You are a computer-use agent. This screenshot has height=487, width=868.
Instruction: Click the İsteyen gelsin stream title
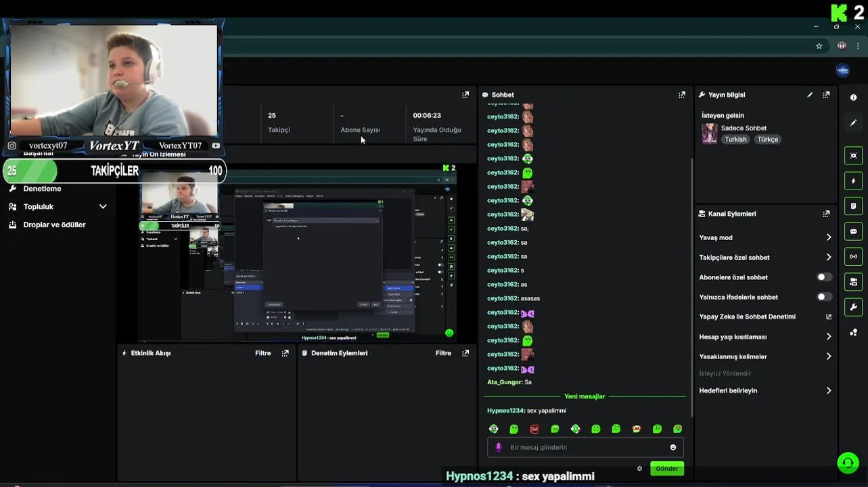723,116
